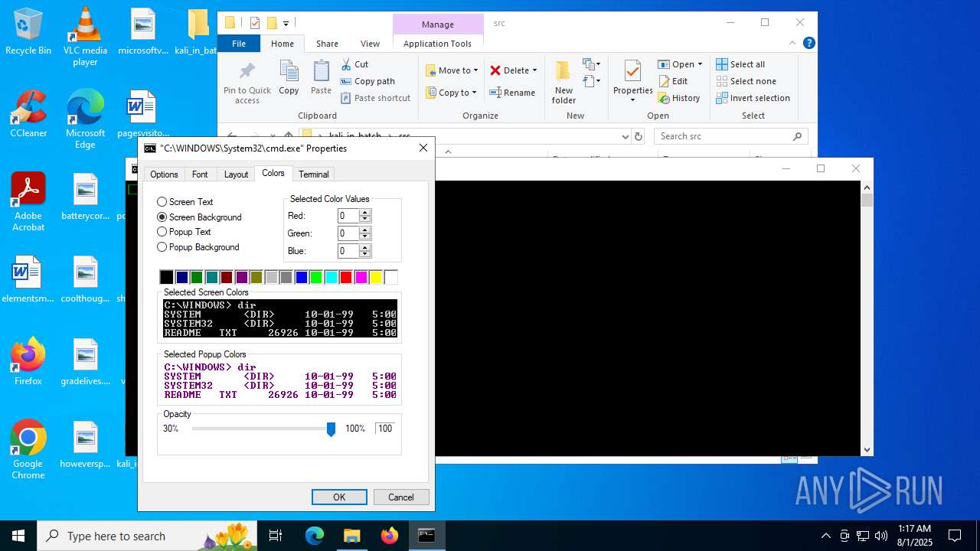Click the opacity percentage value field
This screenshot has width=980, height=551.
(385, 429)
